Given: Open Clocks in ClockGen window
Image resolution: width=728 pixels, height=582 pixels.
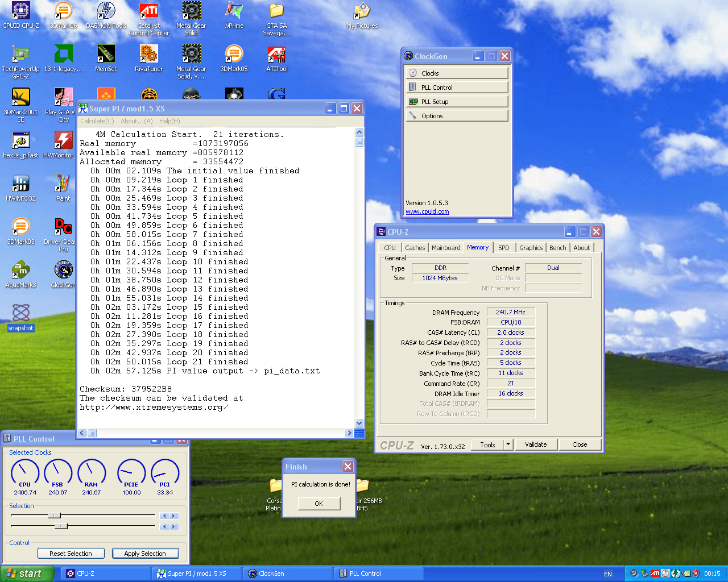Looking at the screenshot, I should (457, 73).
